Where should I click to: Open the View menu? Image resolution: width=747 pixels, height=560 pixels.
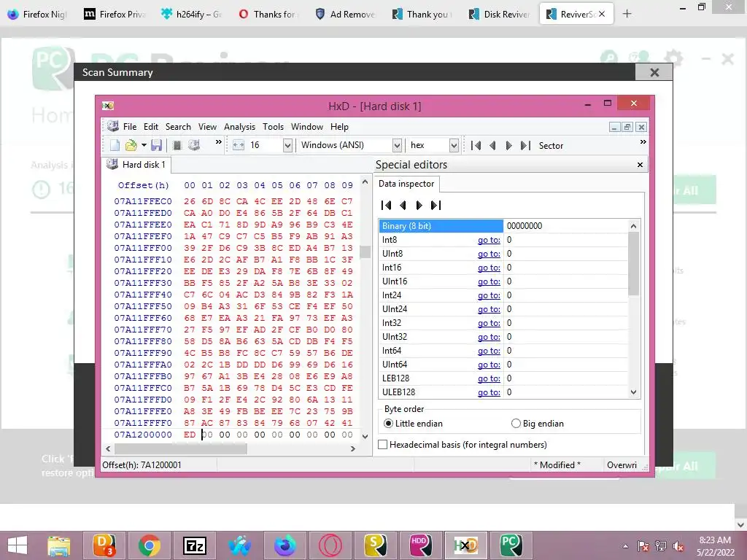coord(207,127)
